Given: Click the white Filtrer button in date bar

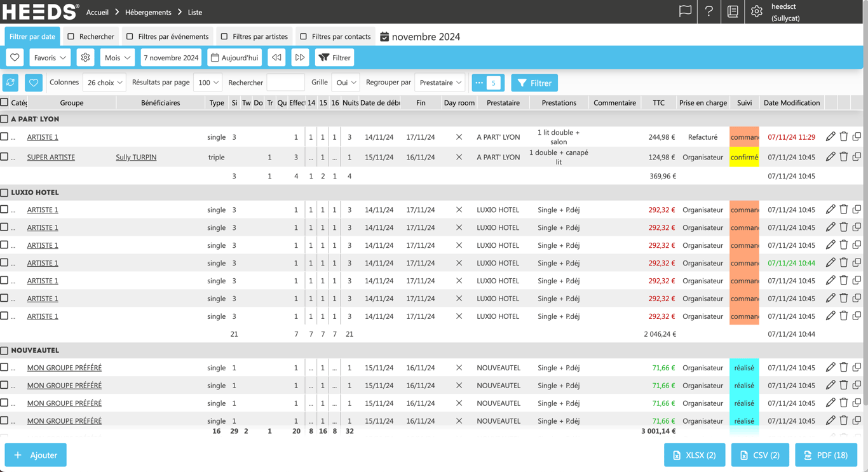Looking at the screenshot, I should click(x=335, y=58).
